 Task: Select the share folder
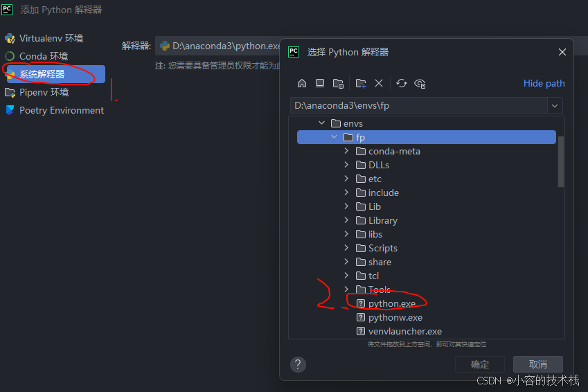380,262
